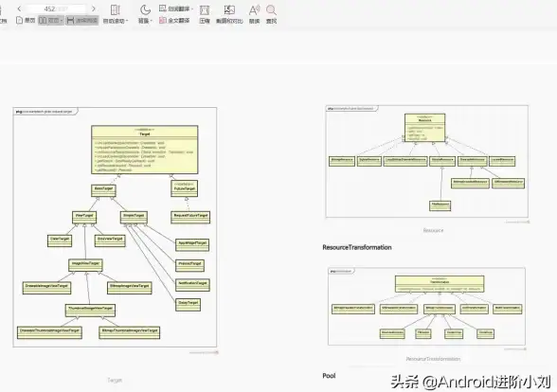
Task: Click the DelayTarget class box
Action: point(188,305)
